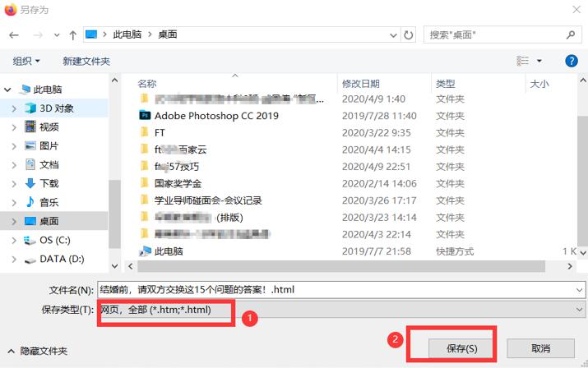This screenshot has height=368, width=588.
Task: Refresh the current folder location
Action: coord(409,35)
